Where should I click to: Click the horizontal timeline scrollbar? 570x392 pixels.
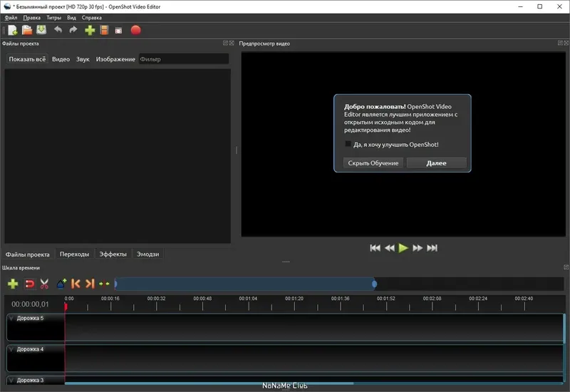tap(209, 383)
